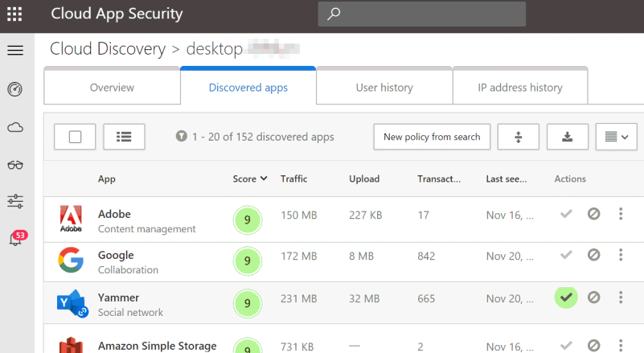Click Adobe traffic value 150 MB
644x353 pixels.
coord(298,215)
